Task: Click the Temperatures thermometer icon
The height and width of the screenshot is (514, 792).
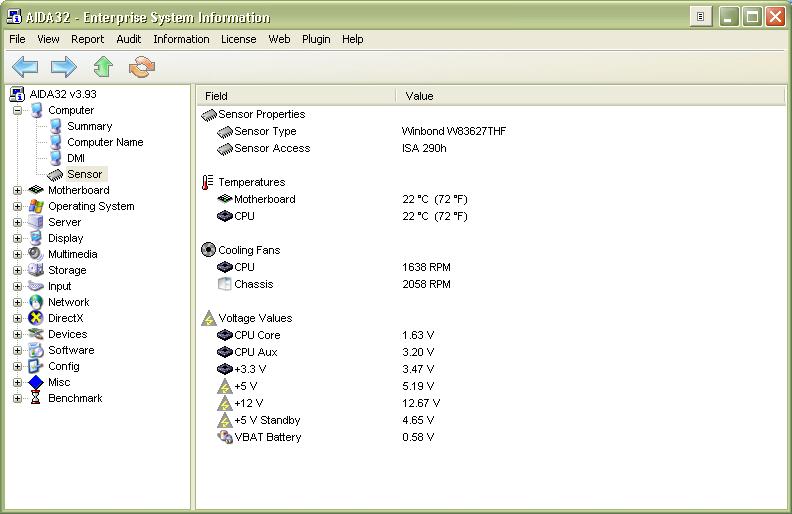Action: (x=207, y=182)
